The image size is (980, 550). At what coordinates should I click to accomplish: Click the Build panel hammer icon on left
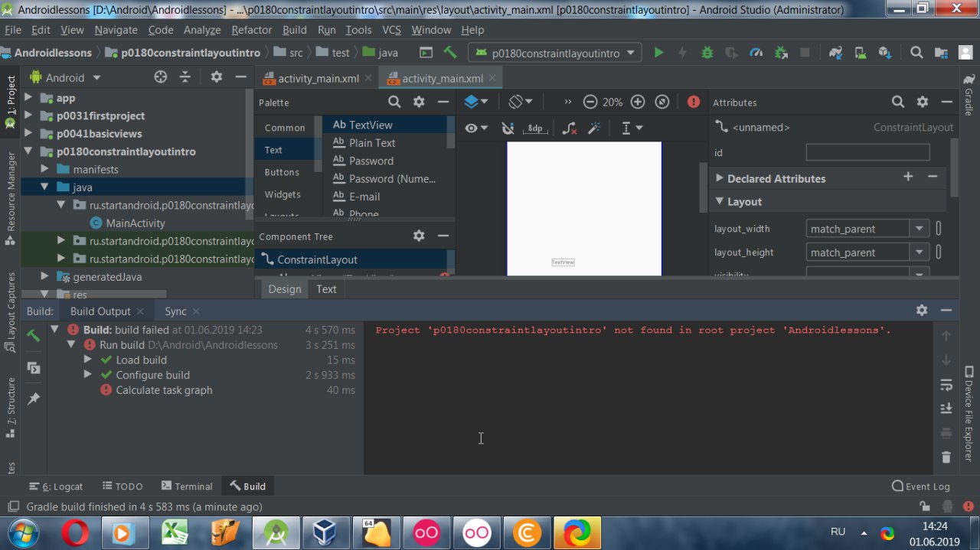(x=34, y=336)
